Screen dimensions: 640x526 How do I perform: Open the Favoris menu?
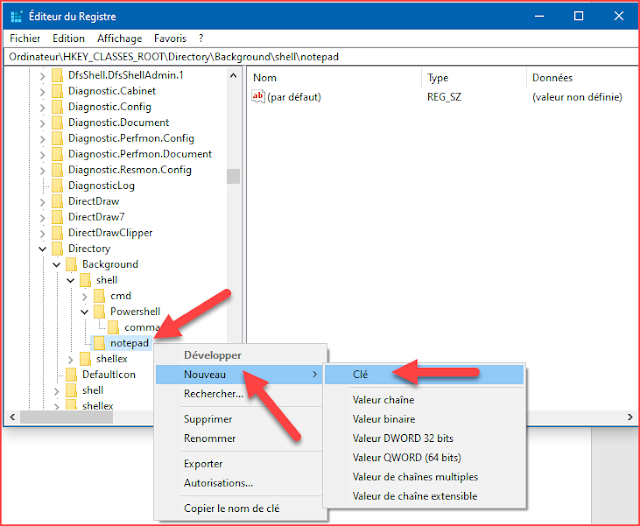coord(170,38)
